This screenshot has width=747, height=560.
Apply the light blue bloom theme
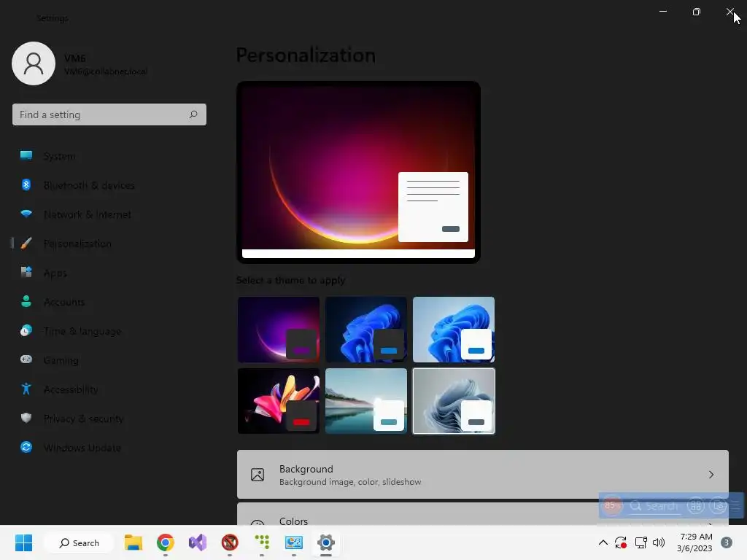click(454, 330)
